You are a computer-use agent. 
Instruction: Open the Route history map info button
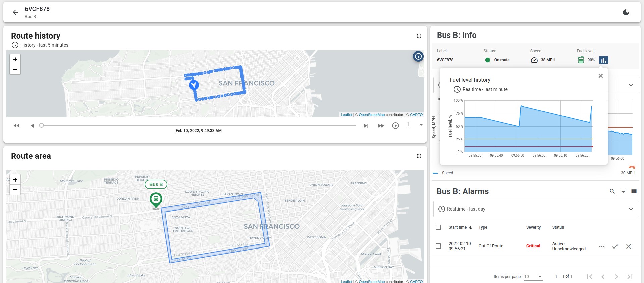coord(418,56)
